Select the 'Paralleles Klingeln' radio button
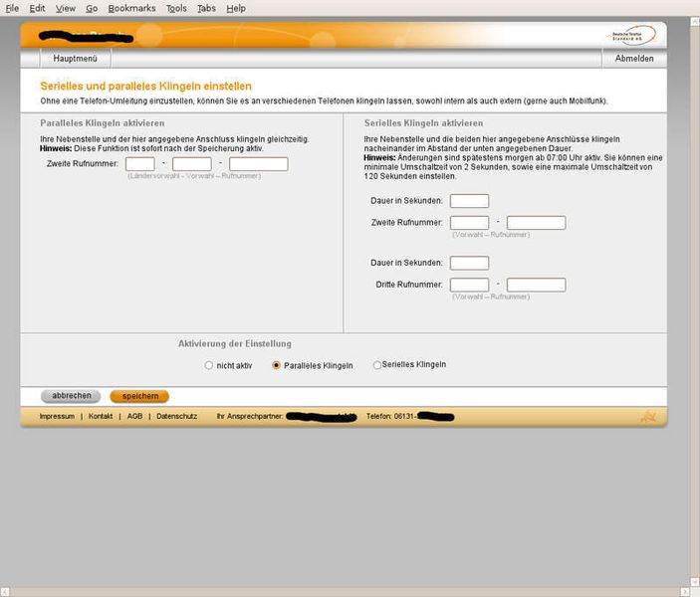Screen dimensions: 700x597 (x=276, y=365)
